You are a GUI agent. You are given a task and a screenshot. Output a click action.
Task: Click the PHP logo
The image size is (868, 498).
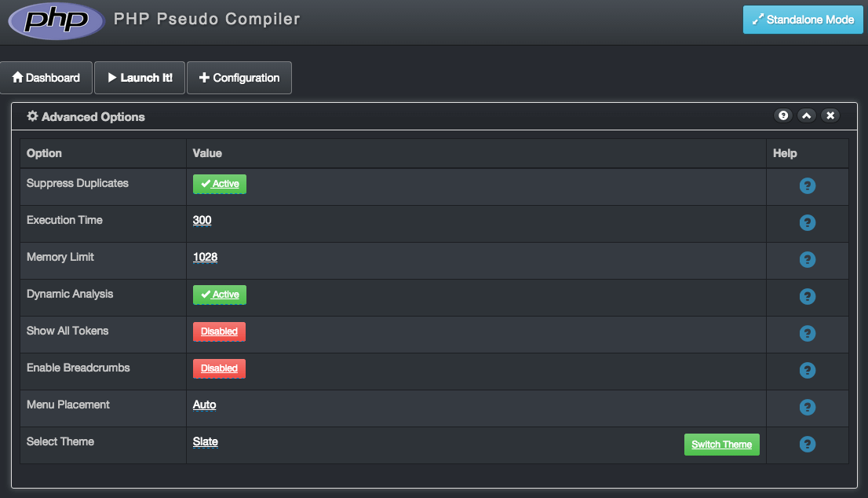tap(57, 20)
